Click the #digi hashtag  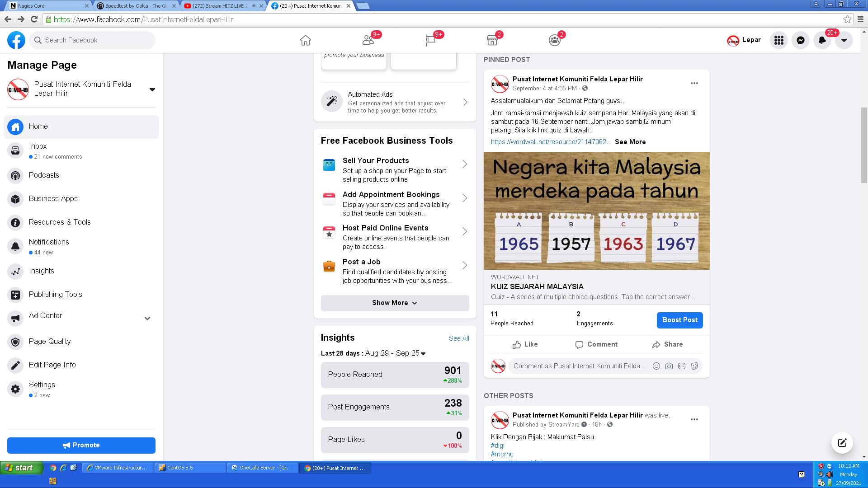(497, 446)
